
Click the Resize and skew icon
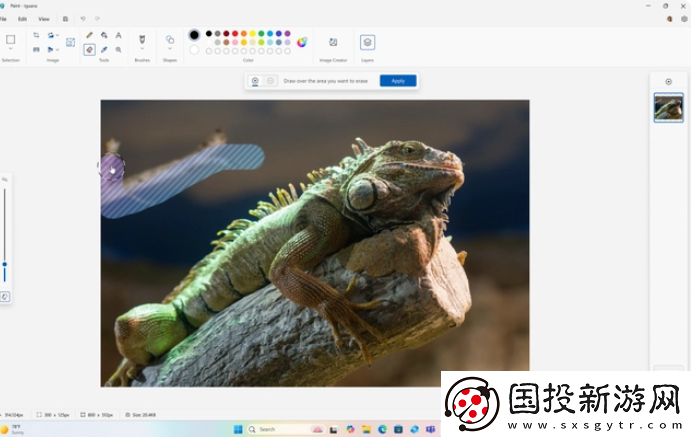[36, 50]
